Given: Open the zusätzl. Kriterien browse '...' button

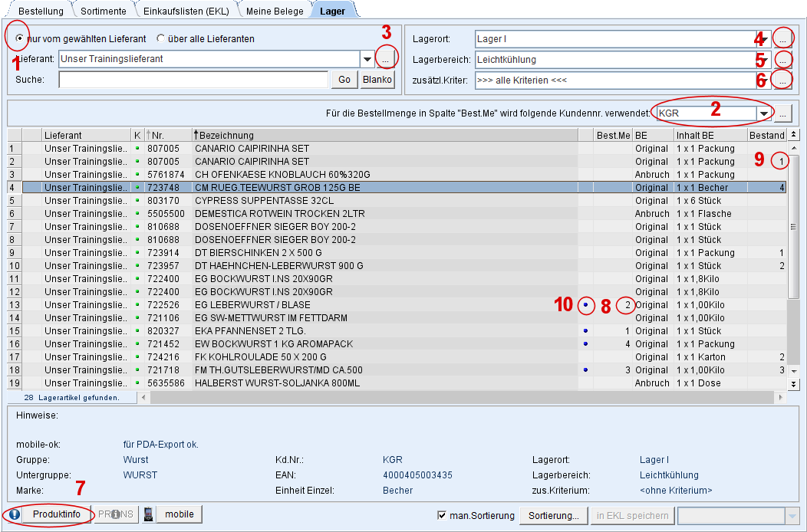Looking at the screenshot, I should tap(782, 80).
